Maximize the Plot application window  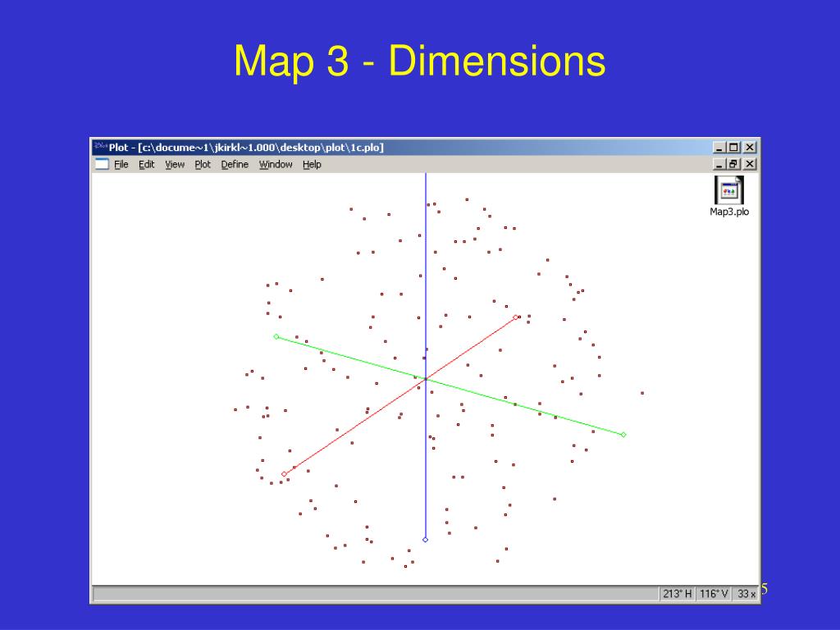point(734,148)
